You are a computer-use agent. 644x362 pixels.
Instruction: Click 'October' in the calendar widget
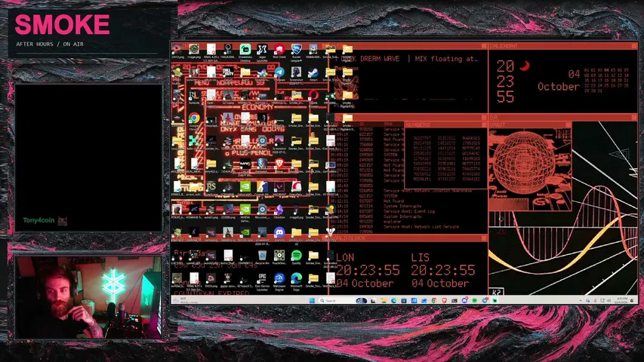click(x=559, y=87)
